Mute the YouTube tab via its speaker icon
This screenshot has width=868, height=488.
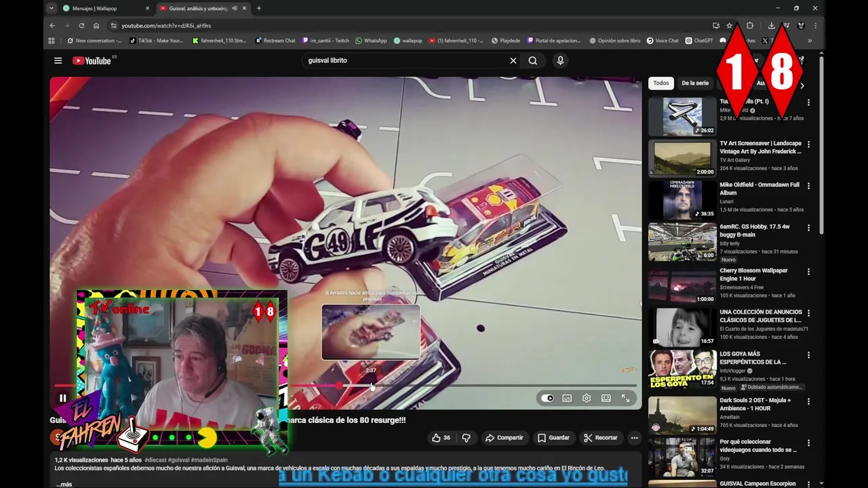tap(235, 8)
